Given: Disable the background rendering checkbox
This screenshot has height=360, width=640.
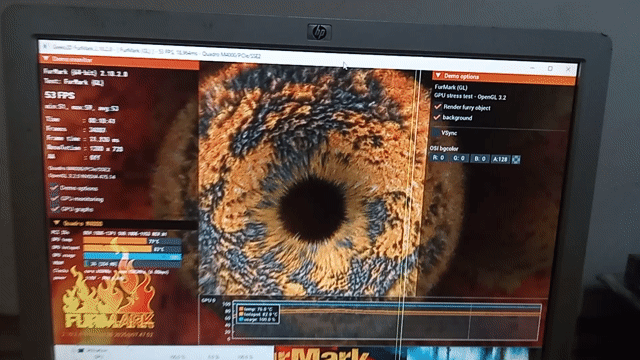Looking at the screenshot, I should (x=437, y=118).
